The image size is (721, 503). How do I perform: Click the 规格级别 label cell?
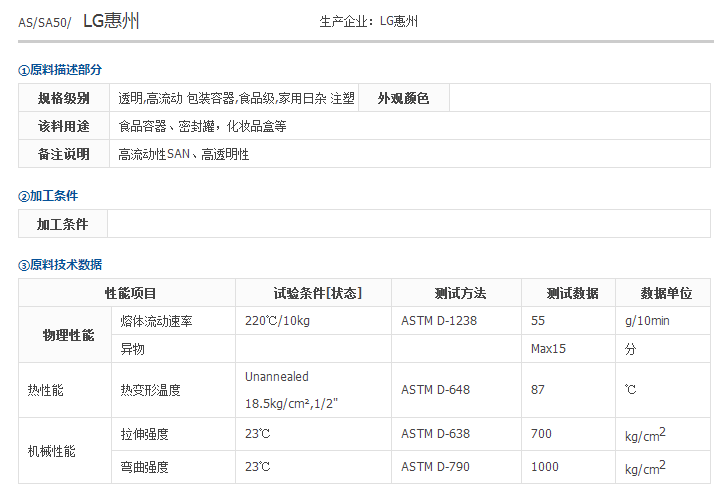[x=64, y=98]
